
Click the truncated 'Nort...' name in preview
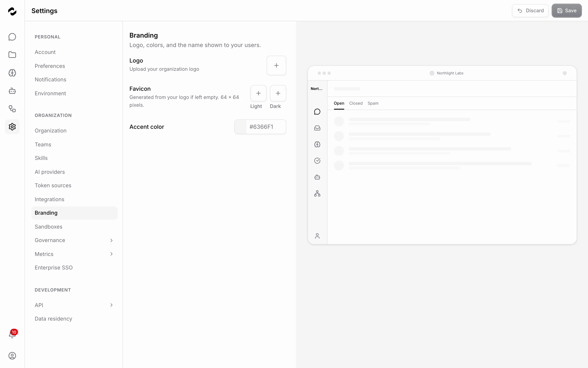[316, 89]
